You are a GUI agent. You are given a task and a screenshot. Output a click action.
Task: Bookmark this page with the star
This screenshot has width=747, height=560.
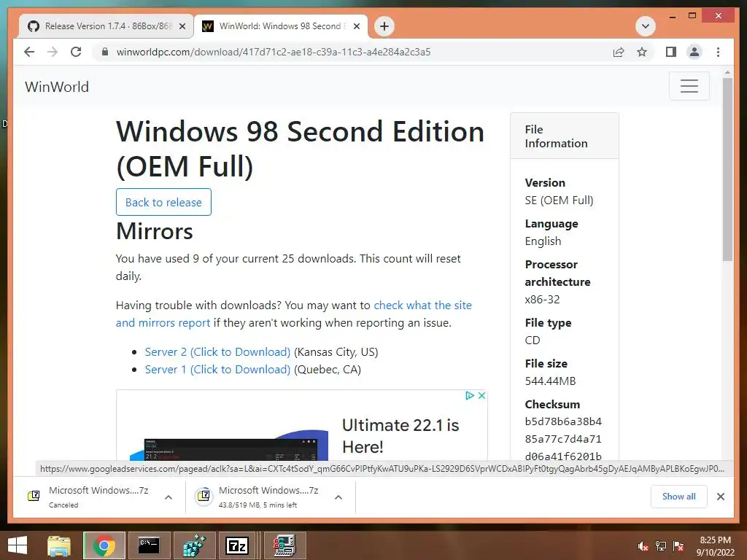pyautogui.click(x=642, y=52)
